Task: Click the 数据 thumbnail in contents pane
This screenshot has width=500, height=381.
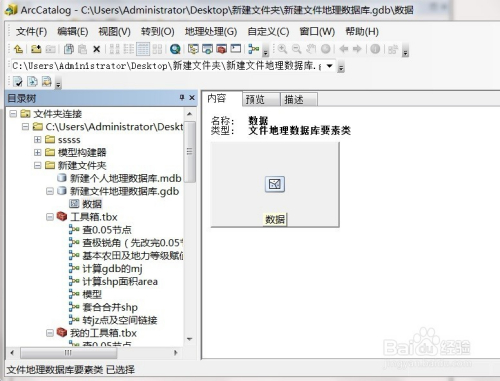Action: pos(275,184)
